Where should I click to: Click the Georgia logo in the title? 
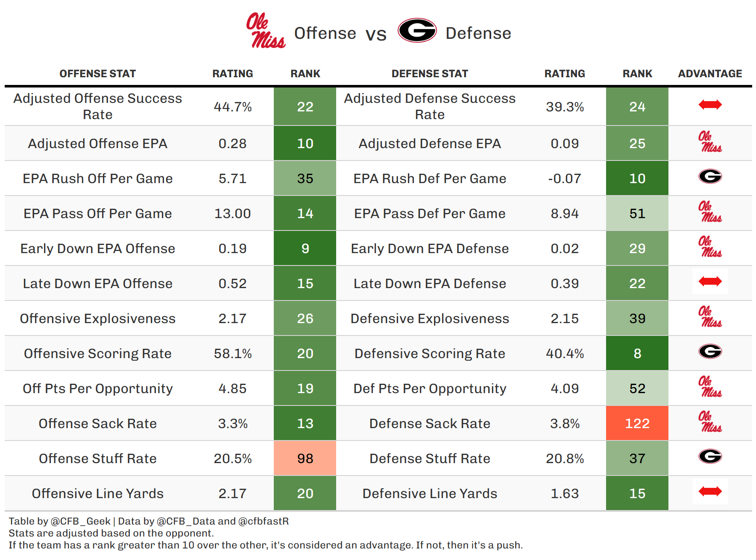[417, 31]
